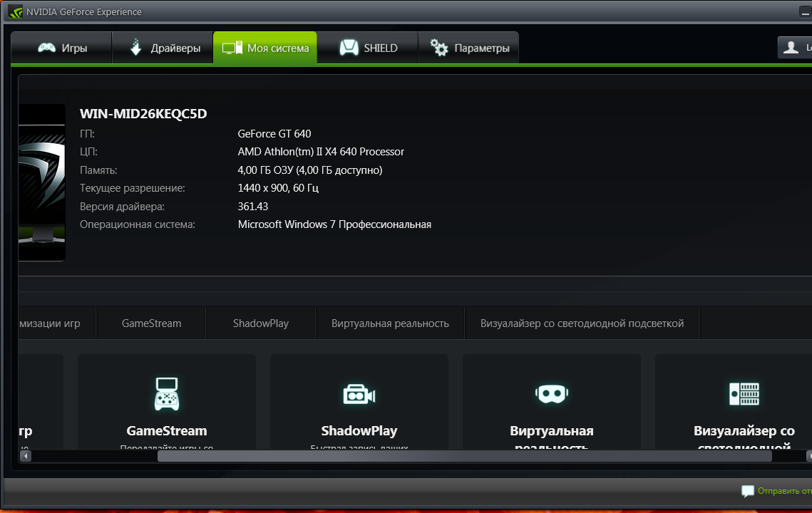Click the ShadowPlay camera icon
This screenshot has height=513, width=812.
[x=359, y=395]
